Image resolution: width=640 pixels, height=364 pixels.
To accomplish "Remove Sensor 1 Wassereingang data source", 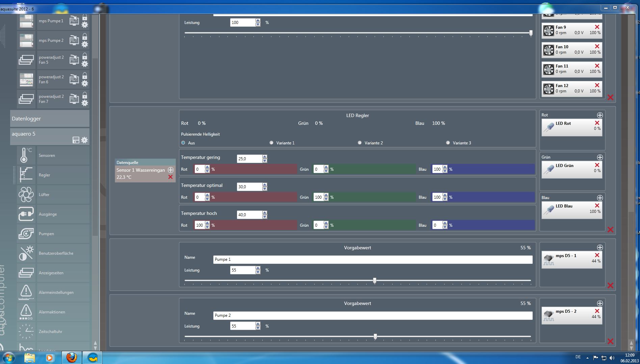I will point(170,177).
